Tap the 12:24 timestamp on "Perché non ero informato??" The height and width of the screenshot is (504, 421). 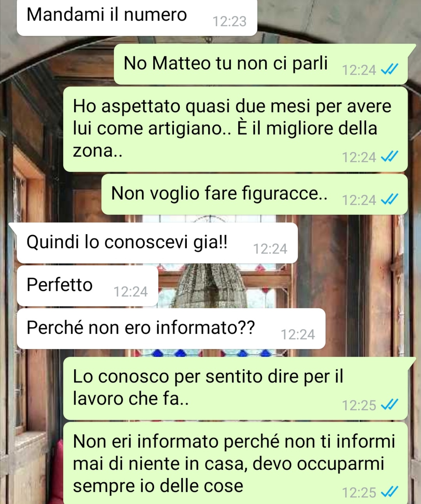click(x=298, y=334)
